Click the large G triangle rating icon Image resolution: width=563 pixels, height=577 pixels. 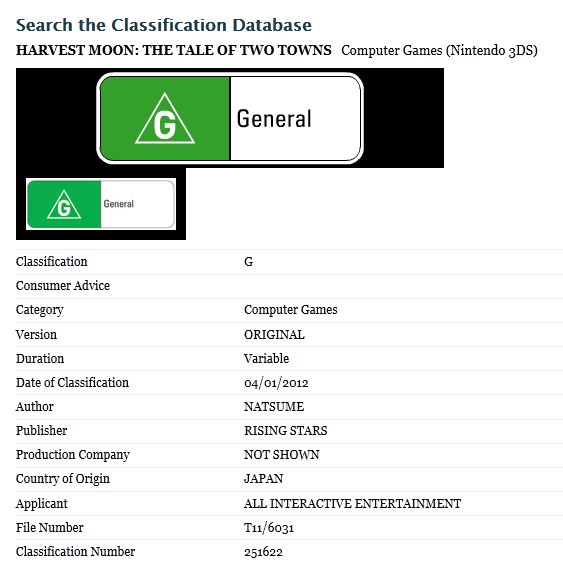[x=165, y=118]
